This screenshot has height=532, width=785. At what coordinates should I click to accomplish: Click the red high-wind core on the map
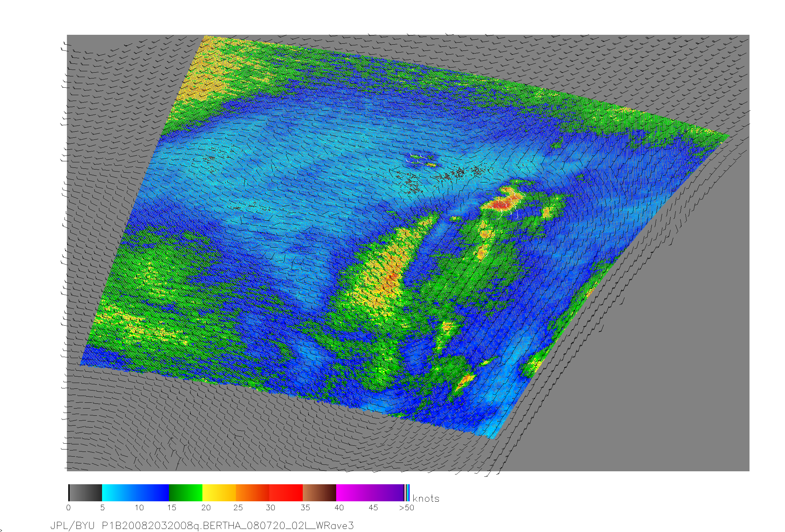click(502, 205)
